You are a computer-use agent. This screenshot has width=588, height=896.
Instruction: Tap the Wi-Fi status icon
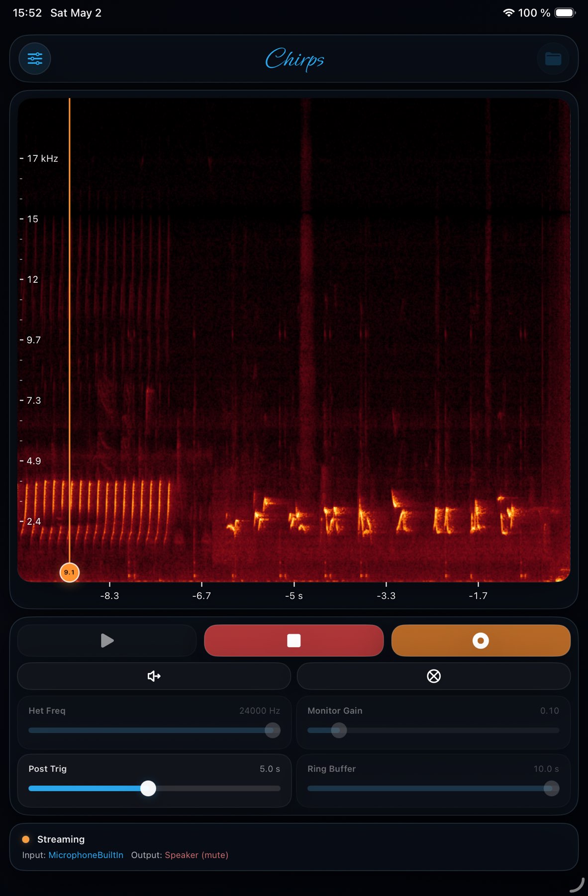(x=508, y=13)
